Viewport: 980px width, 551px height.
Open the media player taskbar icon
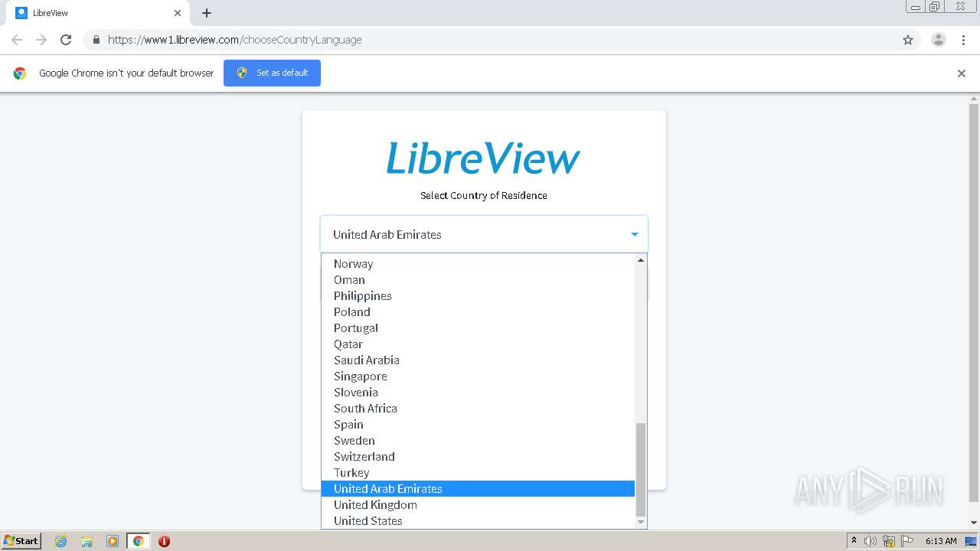pyautogui.click(x=112, y=541)
